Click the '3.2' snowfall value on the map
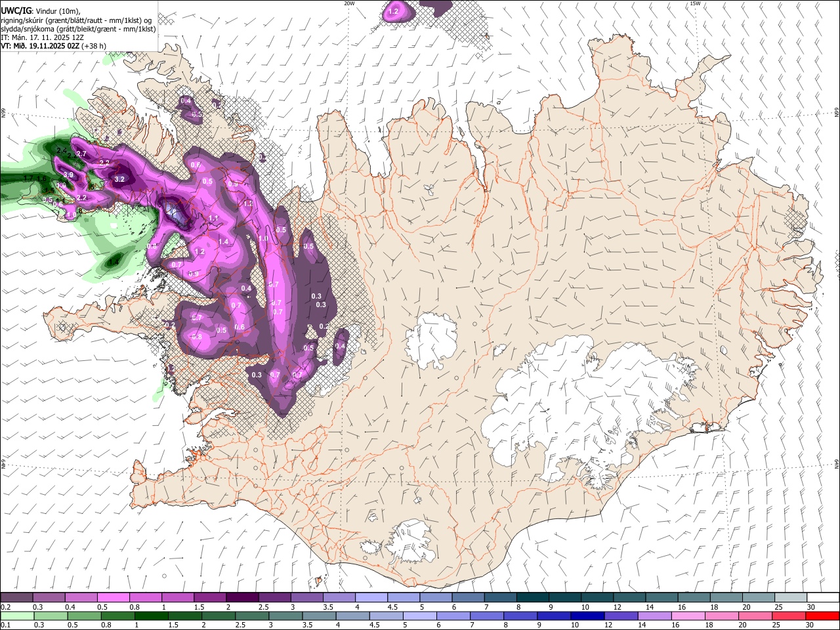 pos(119,179)
